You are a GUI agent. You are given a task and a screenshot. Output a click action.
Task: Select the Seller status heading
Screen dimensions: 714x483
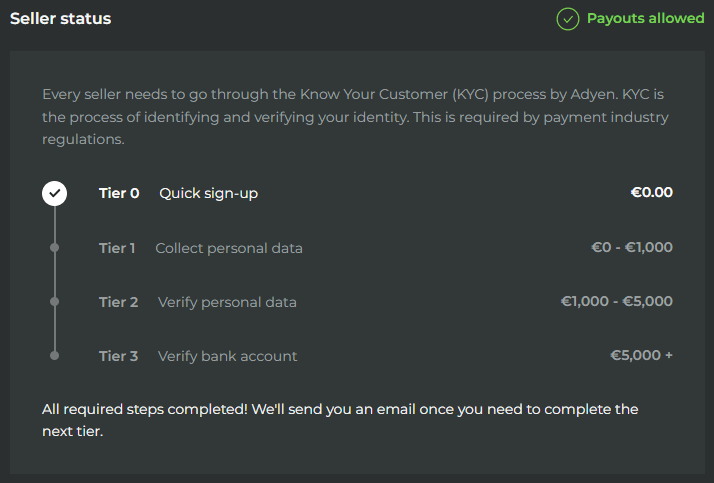pos(61,19)
